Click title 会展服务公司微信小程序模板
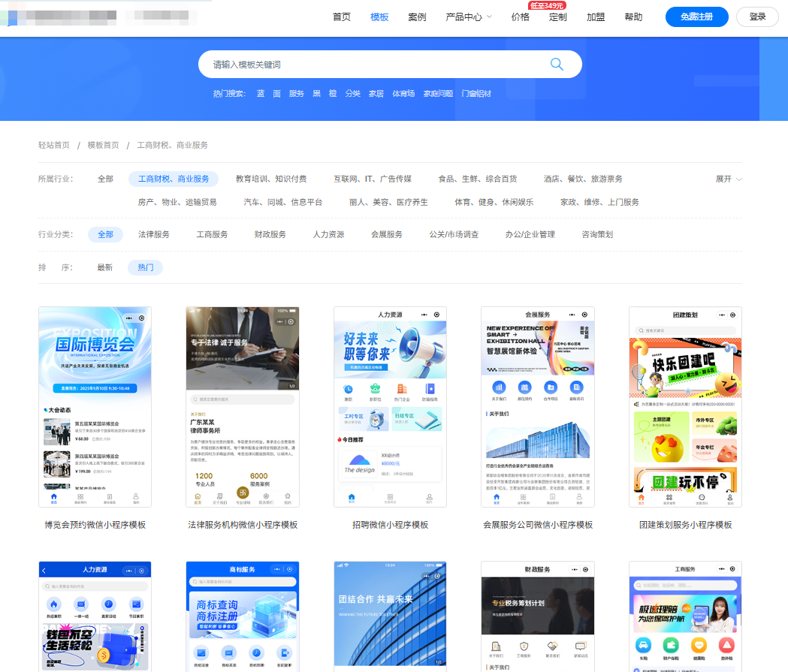 point(538,525)
